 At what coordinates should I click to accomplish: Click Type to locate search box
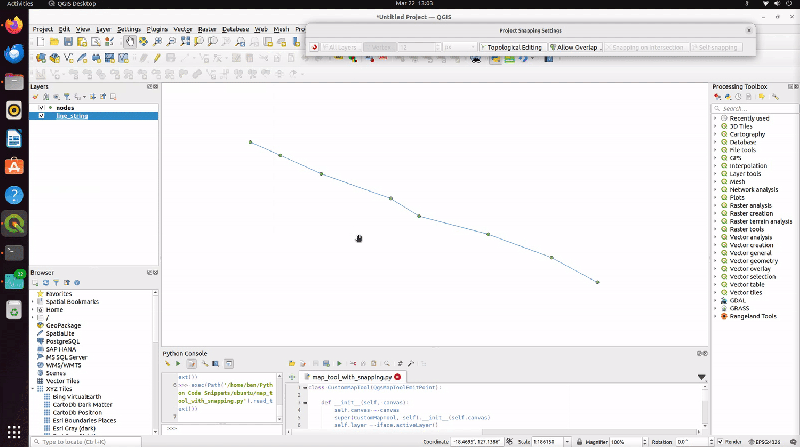(86, 442)
